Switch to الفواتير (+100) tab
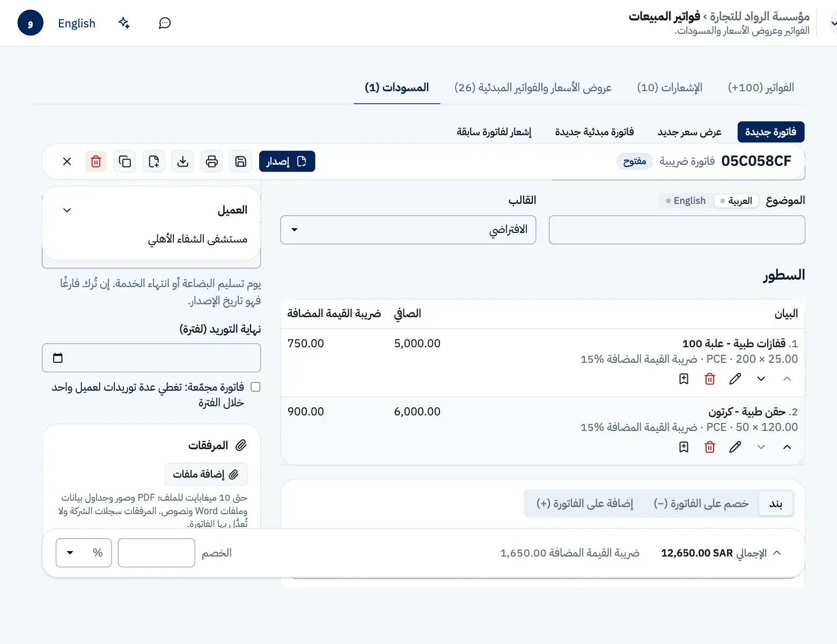Screen dimensions: 837x644 (761, 87)
